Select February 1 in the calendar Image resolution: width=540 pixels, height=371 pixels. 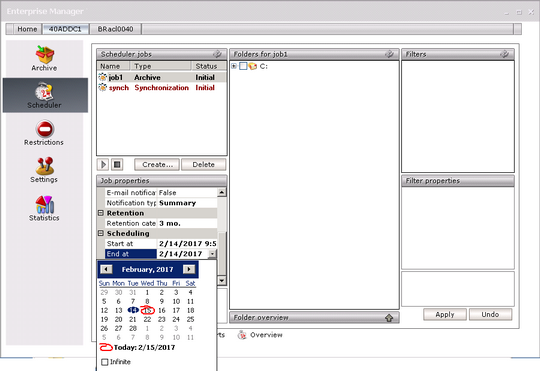[x=147, y=292]
